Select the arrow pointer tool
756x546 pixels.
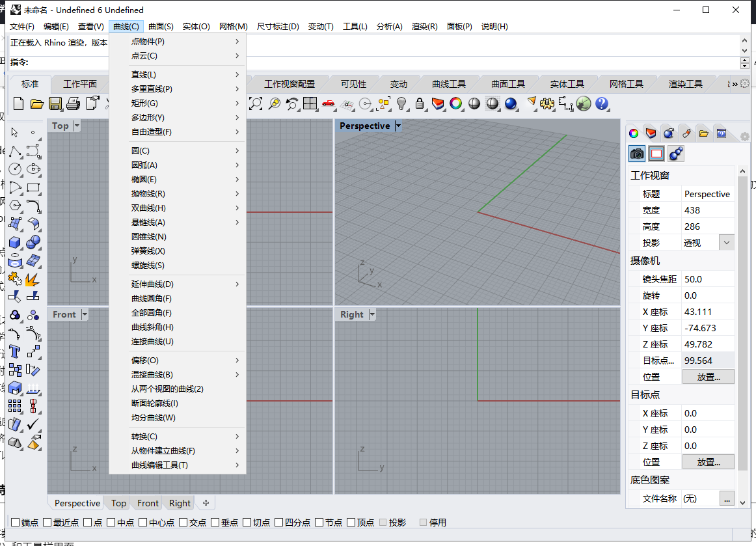click(14, 132)
